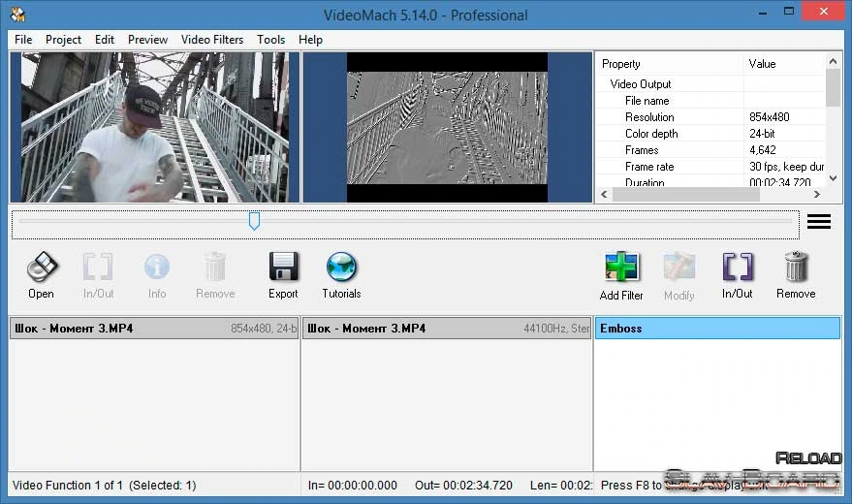Click the VideoMach app icon in title bar
Screen dimensions: 852x504
point(17,15)
